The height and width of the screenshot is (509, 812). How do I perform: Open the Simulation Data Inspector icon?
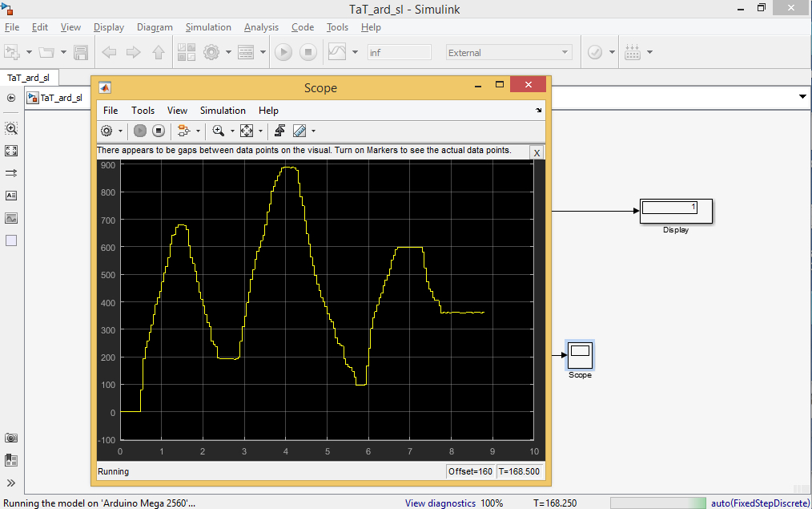point(337,52)
